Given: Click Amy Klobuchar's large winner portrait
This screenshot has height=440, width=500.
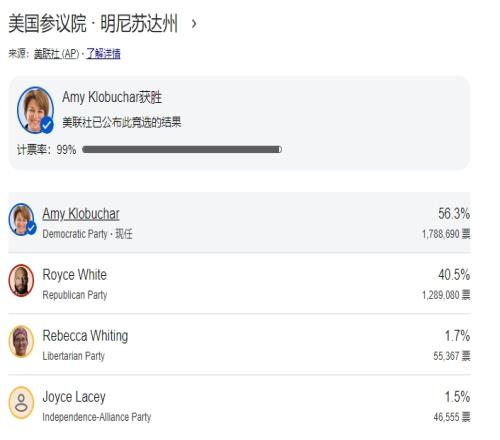Looking at the screenshot, I should (35, 110).
